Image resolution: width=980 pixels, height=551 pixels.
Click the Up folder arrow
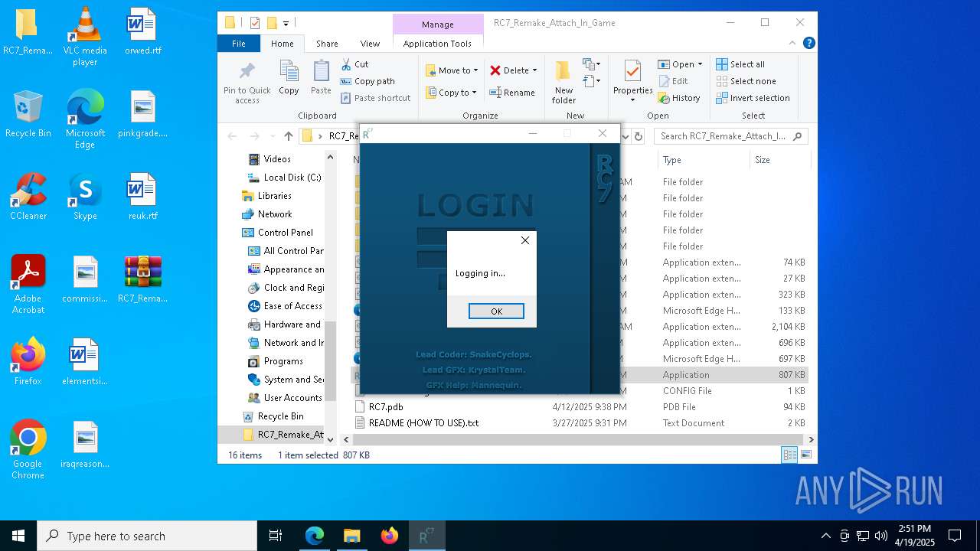tap(288, 136)
